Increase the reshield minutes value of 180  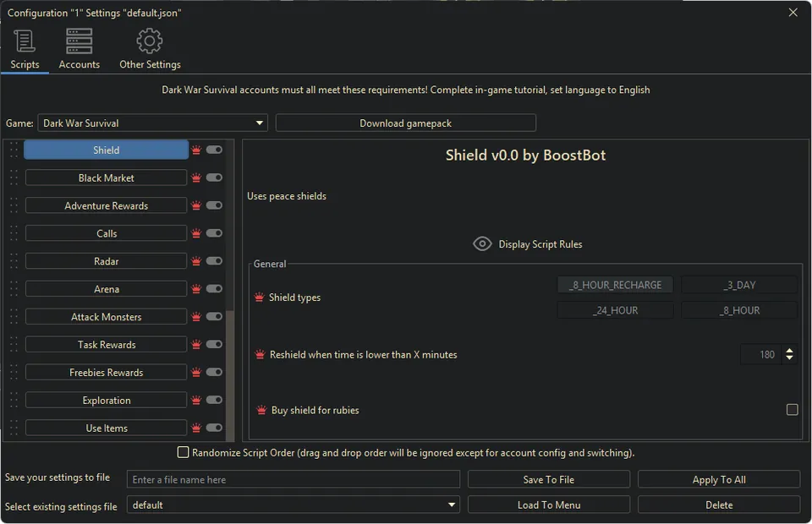tap(789, 350)
